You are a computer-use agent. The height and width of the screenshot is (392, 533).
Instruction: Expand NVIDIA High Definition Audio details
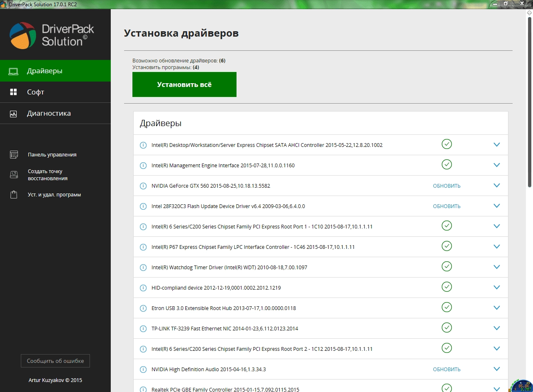coord(496,369)
